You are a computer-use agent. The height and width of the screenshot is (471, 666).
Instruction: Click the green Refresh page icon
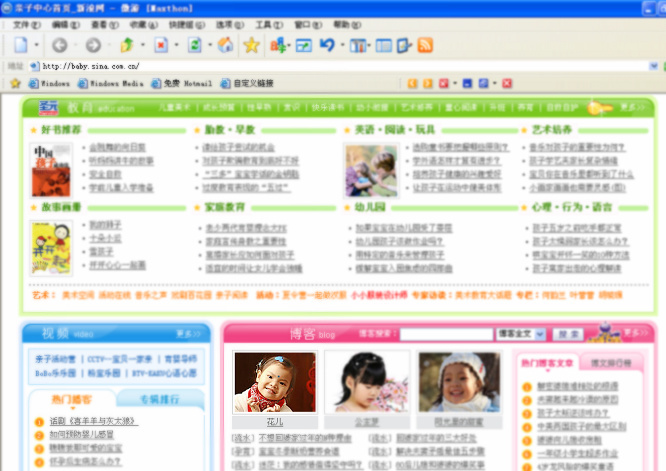(x=194, y=45)
